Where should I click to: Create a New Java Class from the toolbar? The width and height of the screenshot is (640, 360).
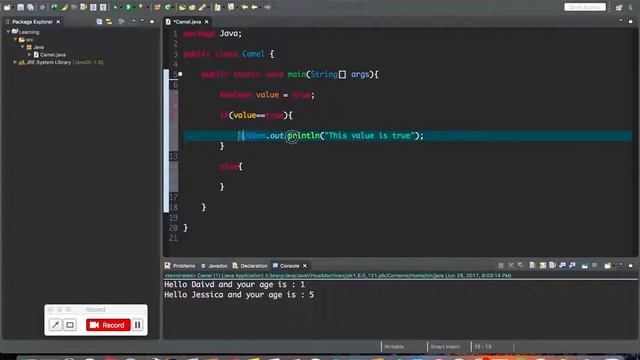click(167, 7)
